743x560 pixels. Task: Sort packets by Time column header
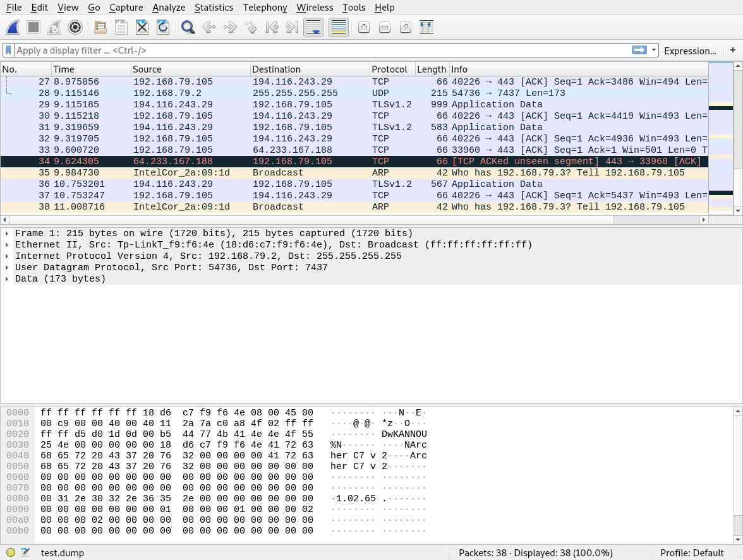click(x=91, y=69)
